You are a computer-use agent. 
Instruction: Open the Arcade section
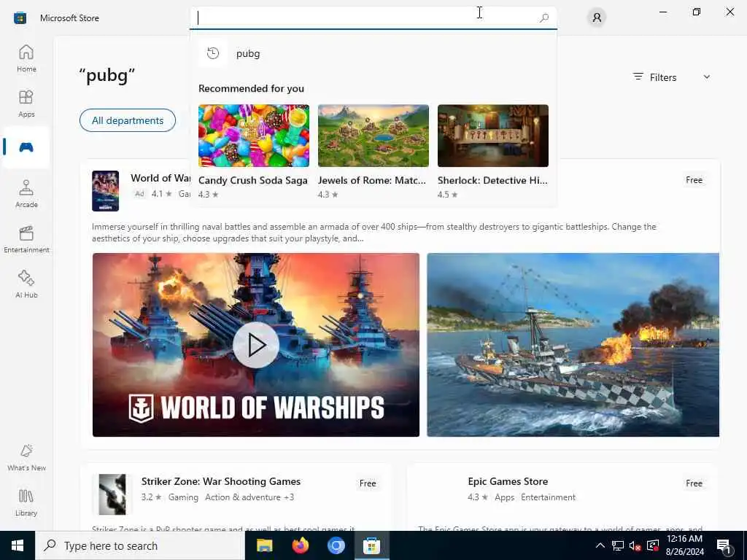pyautogui.click(x=26, y=194)
